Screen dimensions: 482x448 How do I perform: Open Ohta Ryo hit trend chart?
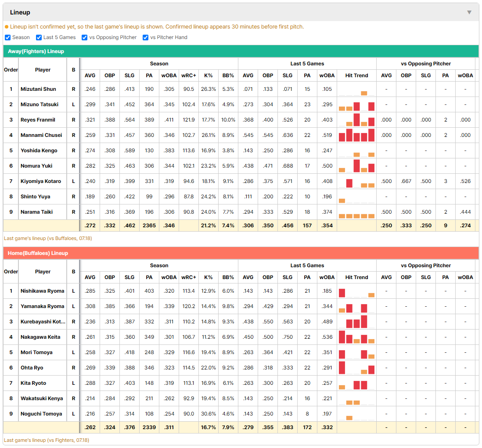tap(356, 368)
